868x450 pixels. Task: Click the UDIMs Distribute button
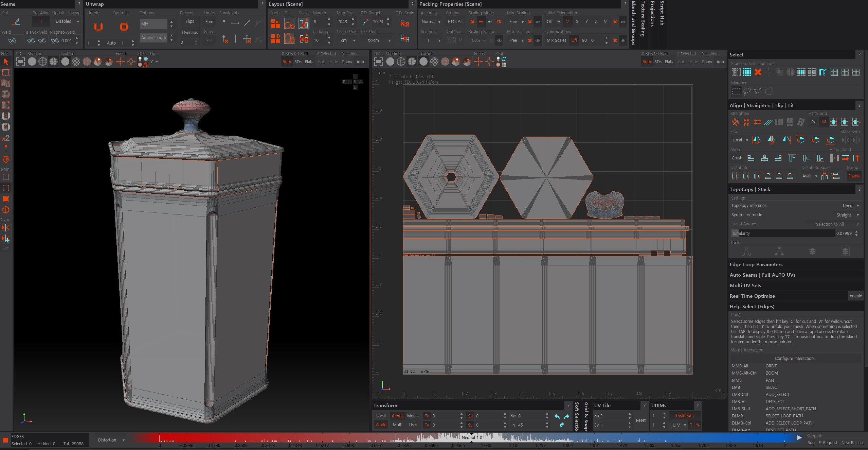[x=684, y=416]
